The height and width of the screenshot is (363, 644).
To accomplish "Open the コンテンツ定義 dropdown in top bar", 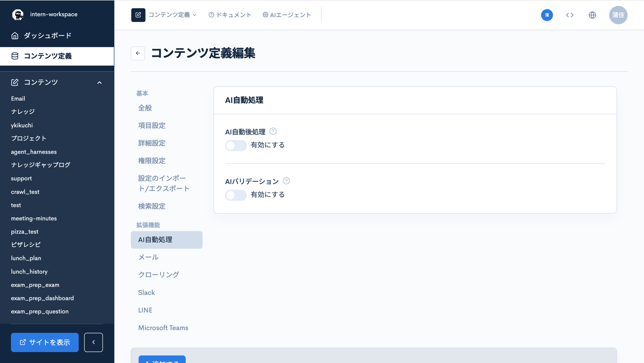I will [x=173, y=15].
